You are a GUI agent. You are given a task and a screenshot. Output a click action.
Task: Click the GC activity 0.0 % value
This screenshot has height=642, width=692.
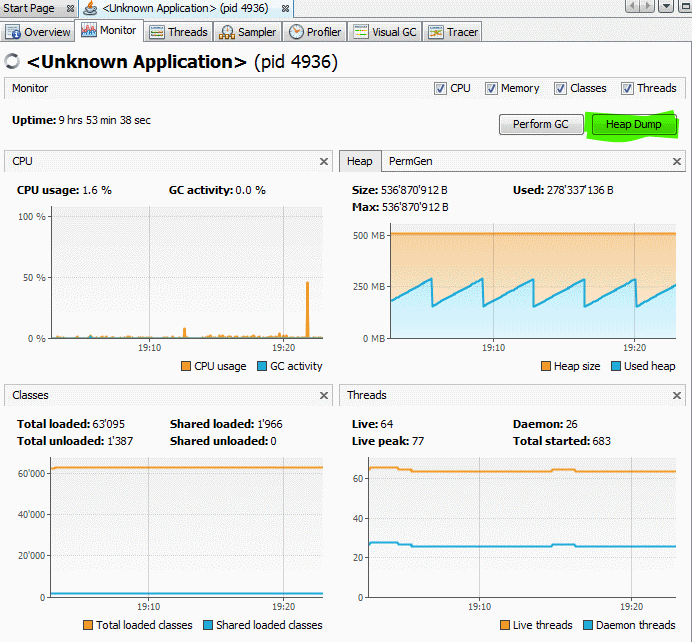point(251,191)
